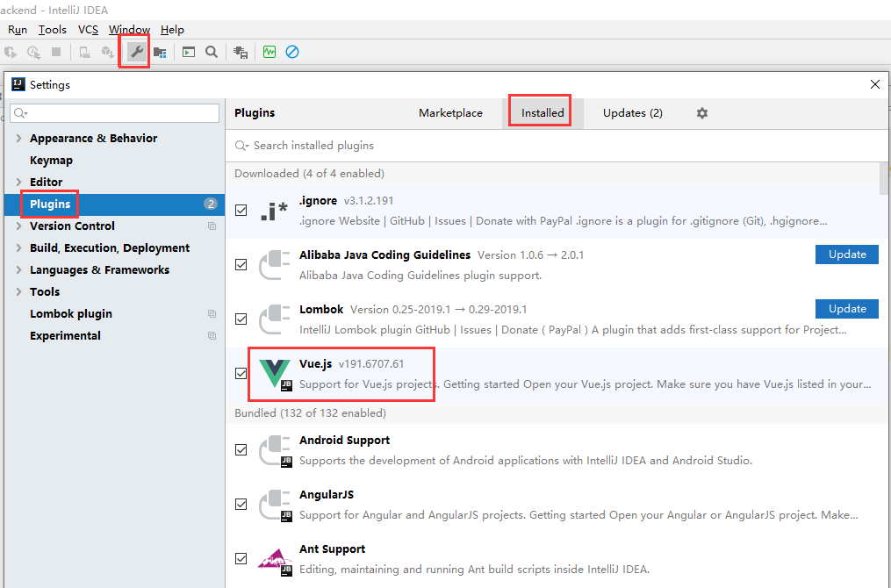Disable the .ignore plugin checkbox
The width and height of the screenshot is (891, 588).
(241, 211)
